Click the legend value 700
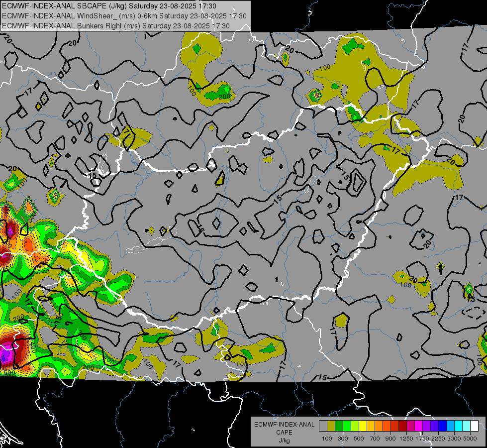This screenshot has width=487, height=448. tap(375, 439)
